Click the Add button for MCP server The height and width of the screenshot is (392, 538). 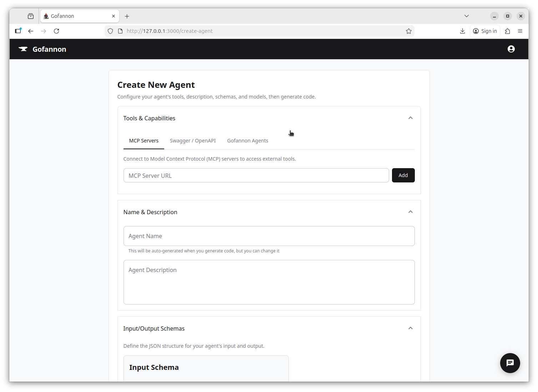point(403,175)
